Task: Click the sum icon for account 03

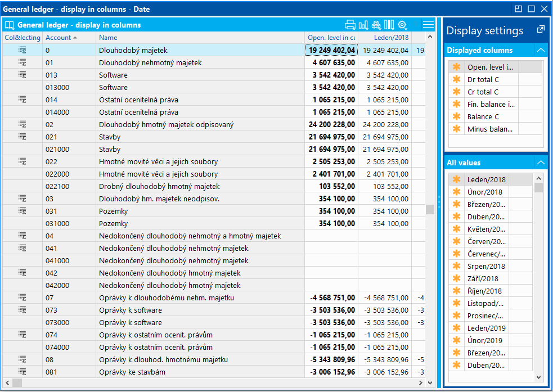Action: tap(22, 199)
